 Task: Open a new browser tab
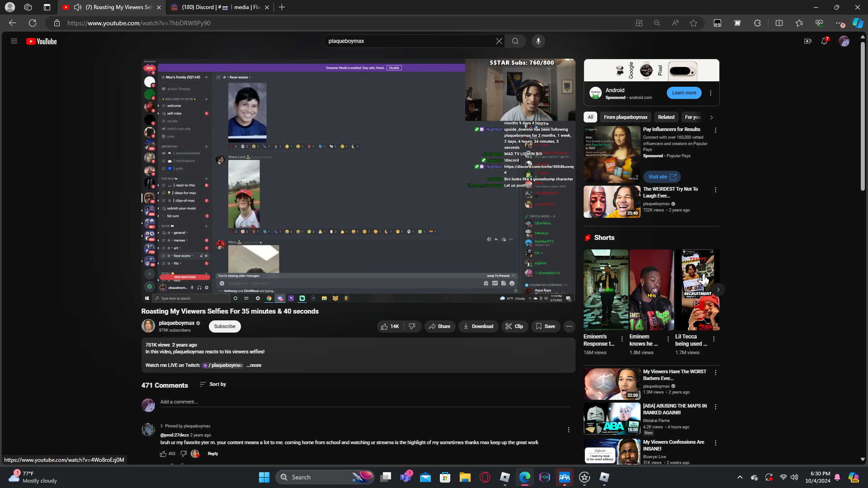click(282, 7)
